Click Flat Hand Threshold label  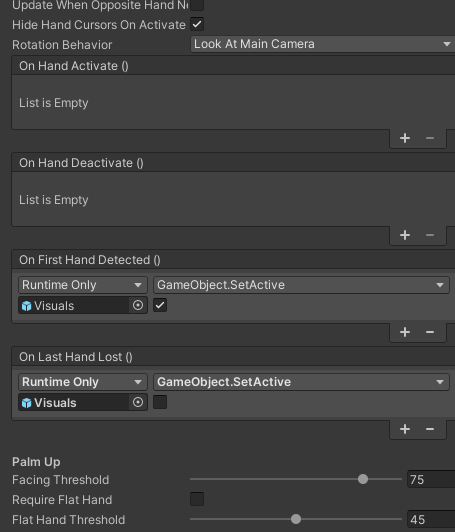pyautogui.click(x=69, y=520)
